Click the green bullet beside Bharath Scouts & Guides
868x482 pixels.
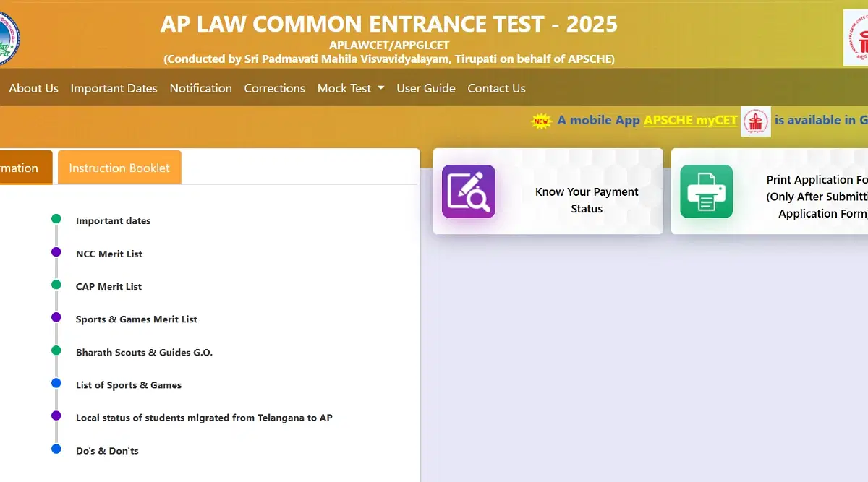pyautogui.click(x=56, y=350)
